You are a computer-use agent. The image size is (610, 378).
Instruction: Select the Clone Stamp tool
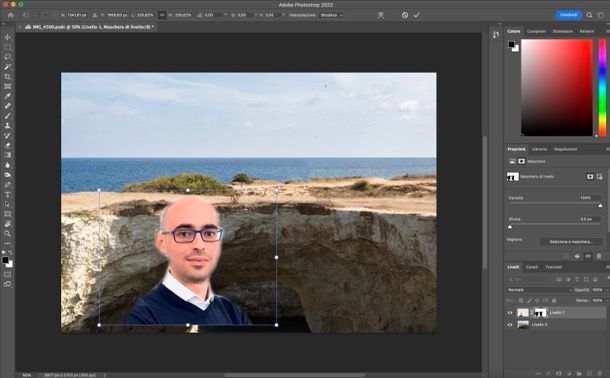[7, 126]
